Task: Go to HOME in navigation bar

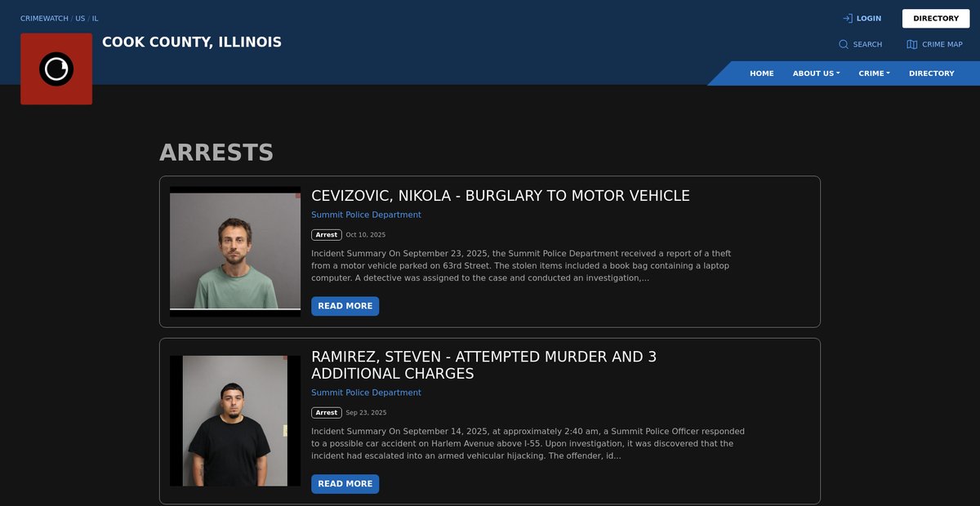Action: click(762, 73)
